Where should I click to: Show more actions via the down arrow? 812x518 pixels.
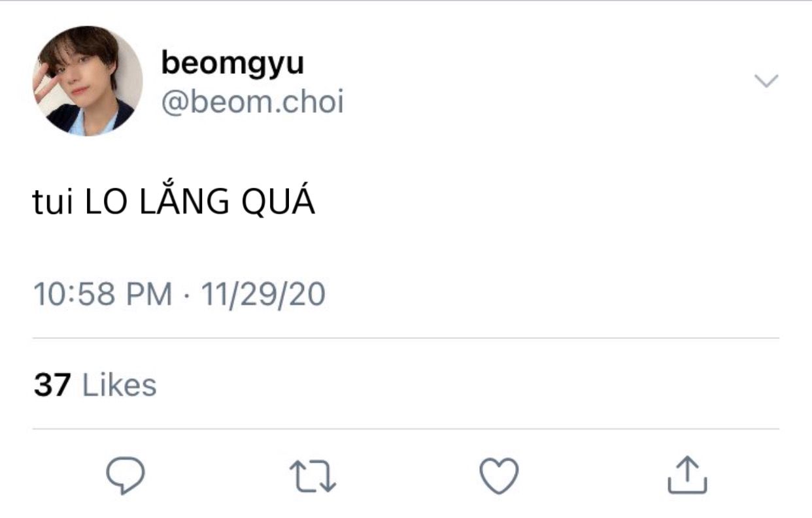click(x=766, y=81)
